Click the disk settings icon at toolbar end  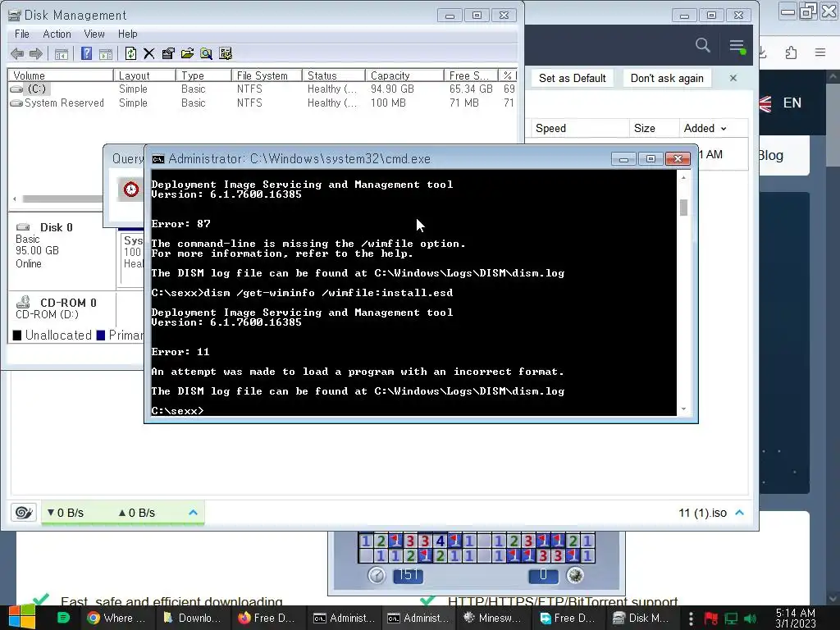[x=226, y=53]
